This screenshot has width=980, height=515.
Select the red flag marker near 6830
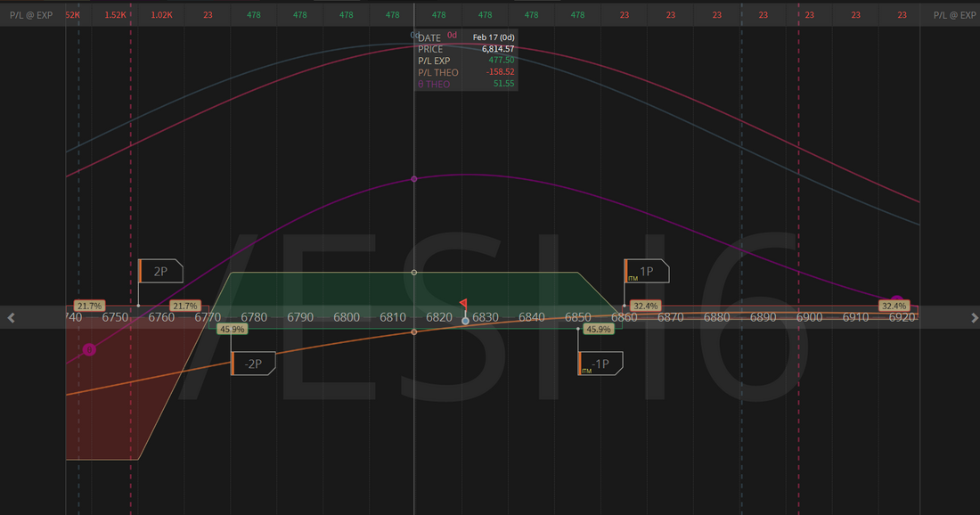pyautogui.click(x=463, y=304)
